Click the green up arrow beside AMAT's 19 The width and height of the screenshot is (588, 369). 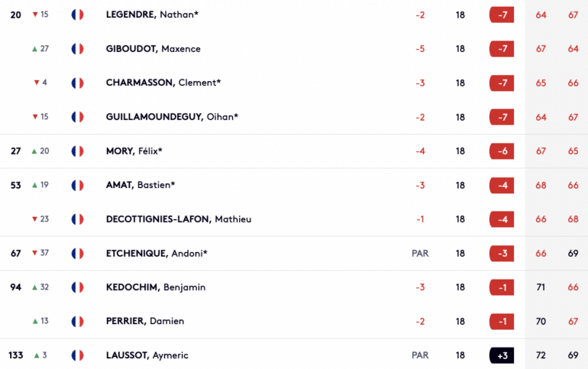coord(34,185)
